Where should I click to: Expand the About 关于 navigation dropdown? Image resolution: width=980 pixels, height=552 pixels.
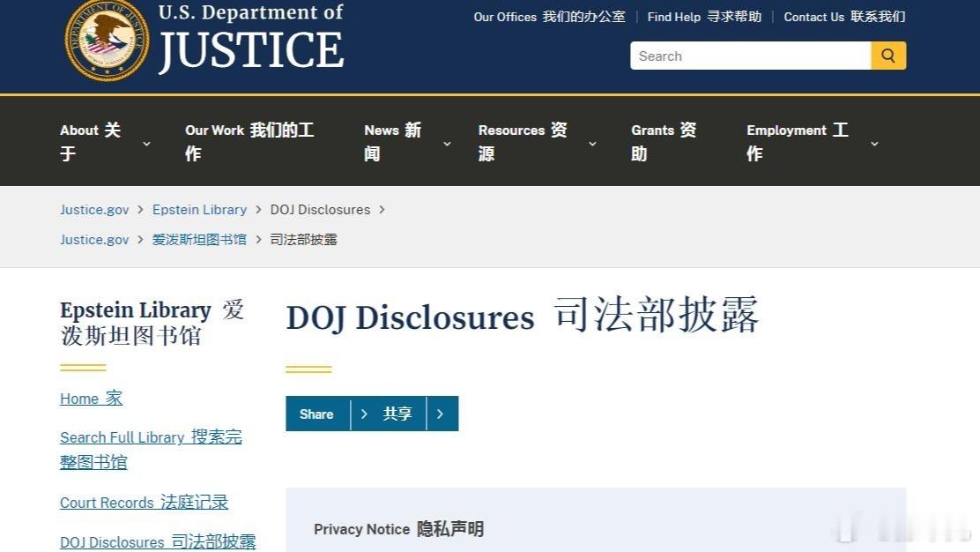(91, 141)
